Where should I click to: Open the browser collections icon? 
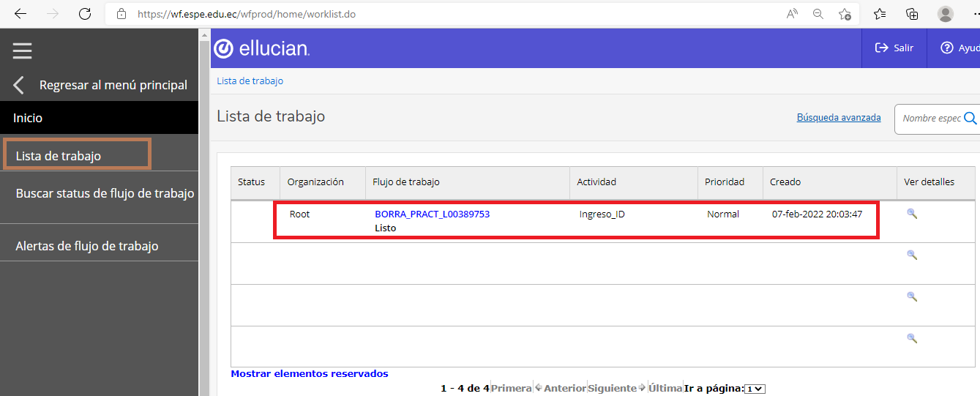(912, 14)
